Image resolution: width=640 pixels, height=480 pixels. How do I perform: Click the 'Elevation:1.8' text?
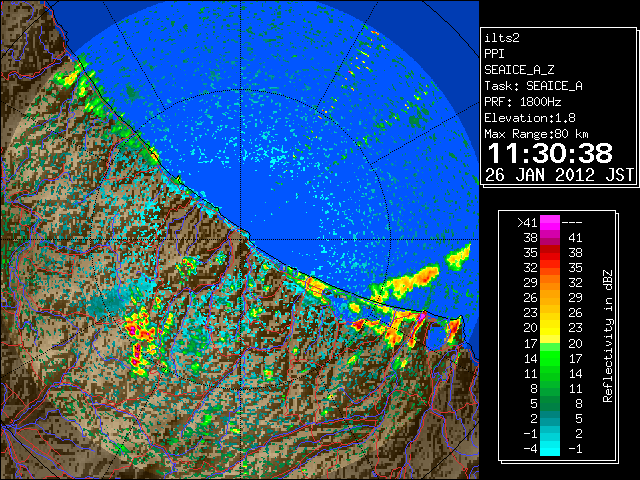(530, 118)
